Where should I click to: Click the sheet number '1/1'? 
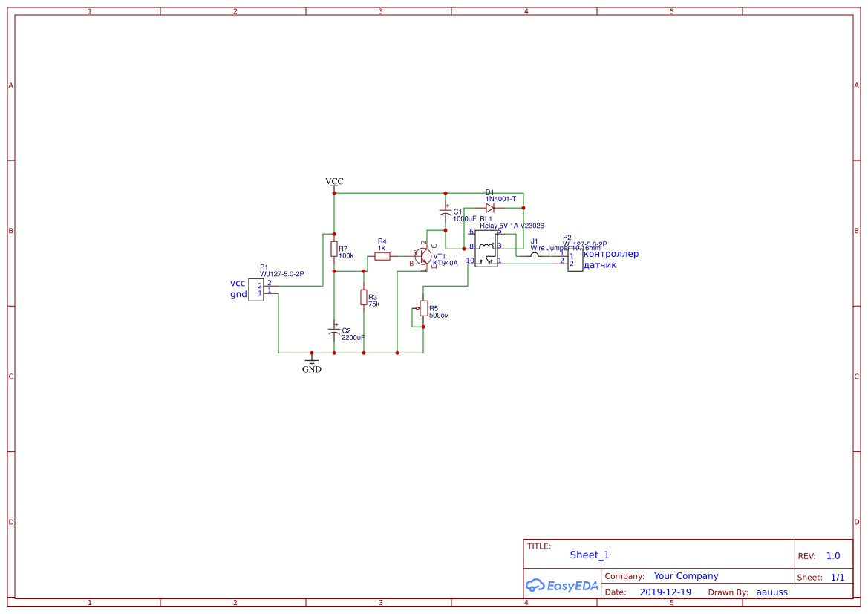click(838, 577)
